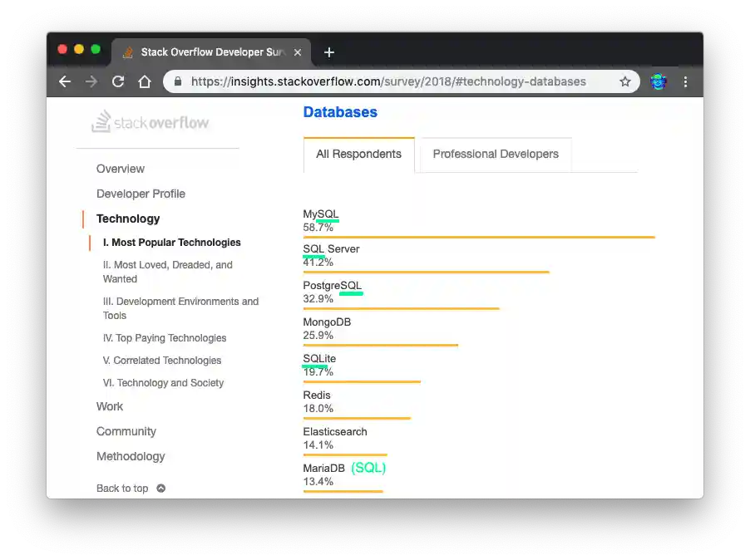Open the Overview section link
Image resolution: width=750 pixels, height=560 pixels.
pos(121,169)
